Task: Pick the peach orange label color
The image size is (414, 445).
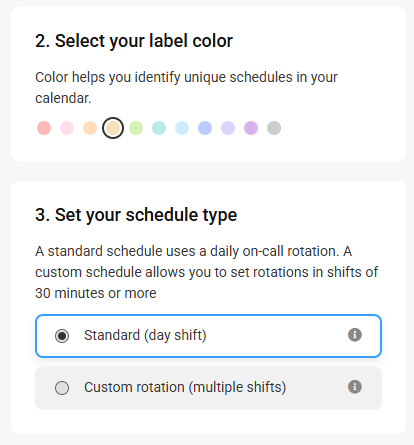Action: coord(90,128)
